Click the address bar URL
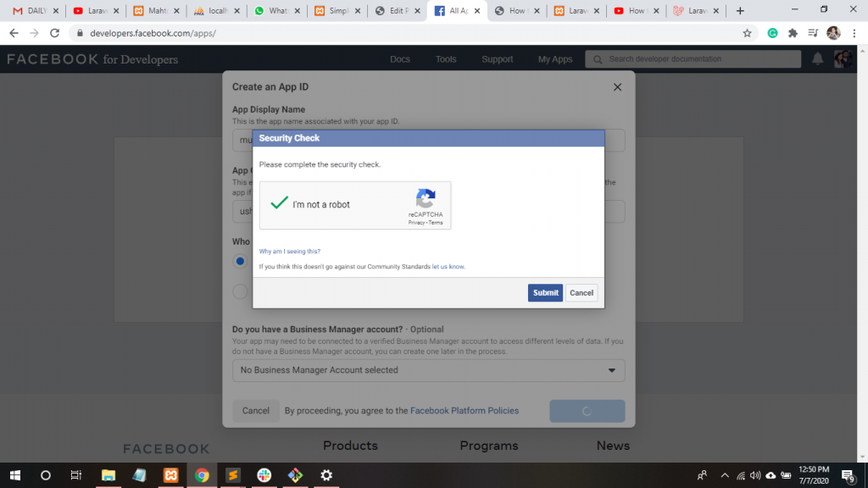868x488 pixels. [x=153, y=33]
